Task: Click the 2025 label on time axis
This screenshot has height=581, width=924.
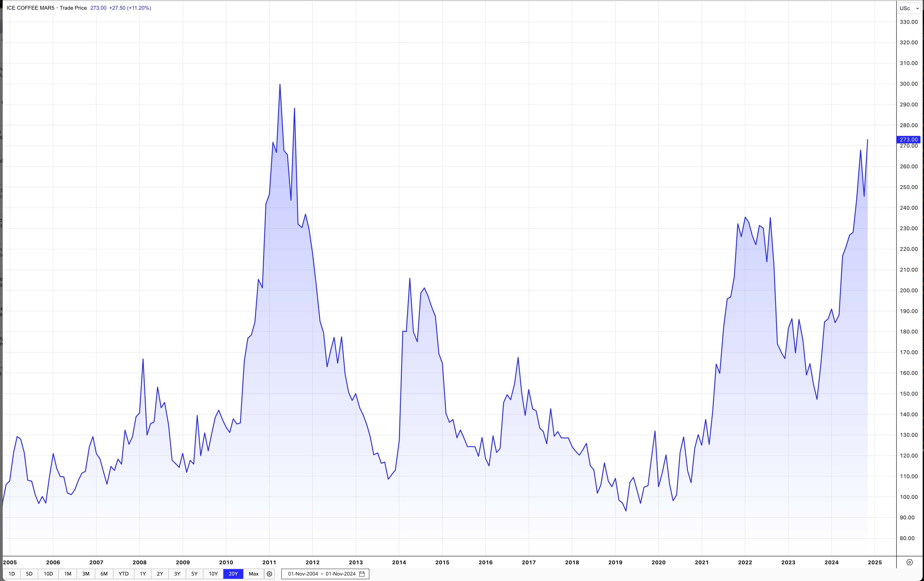Action: (x=875, y=562)
